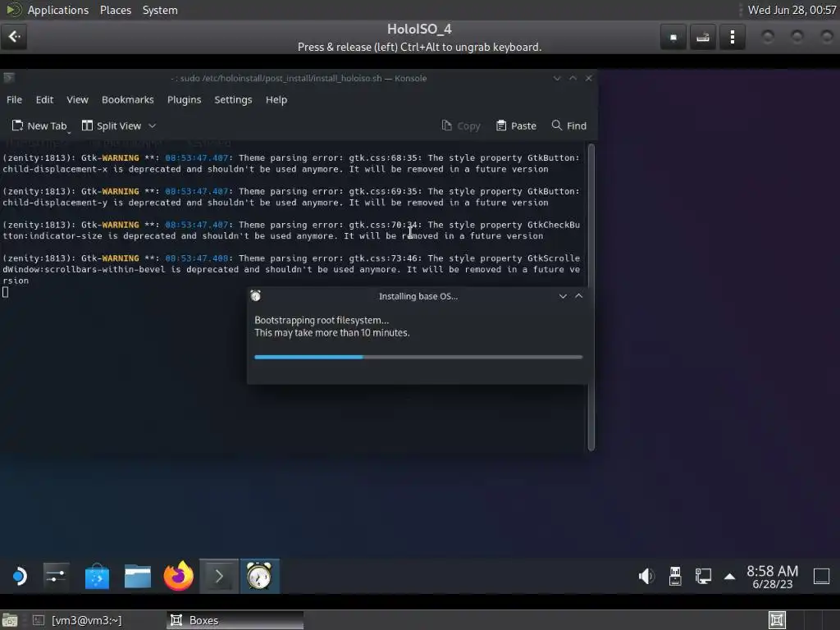Open Konsole Bookmarks menu

(x=127, y=99)
